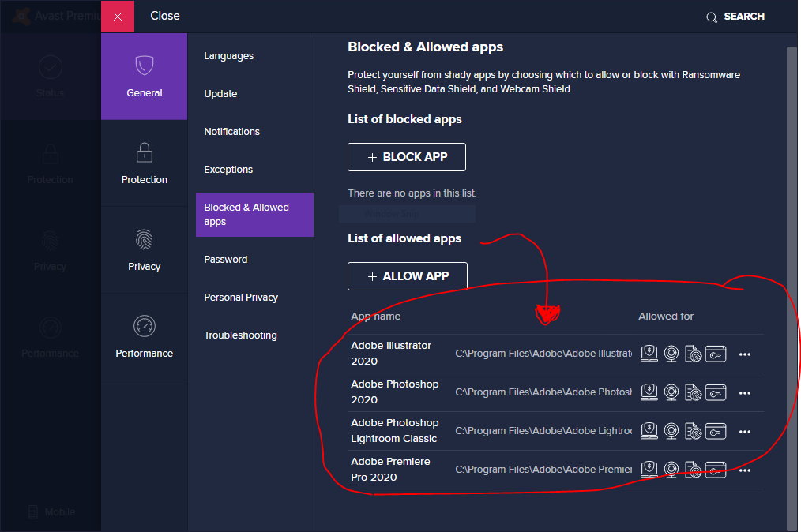Open the Update settings page
801x532 pixels.
click(x=220, y=93)
